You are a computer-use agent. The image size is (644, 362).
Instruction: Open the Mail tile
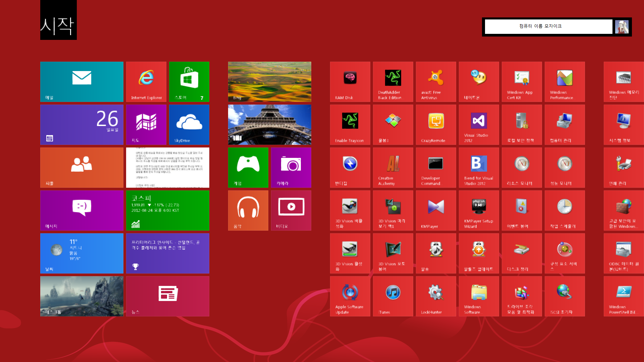click(x=82, y=82)
